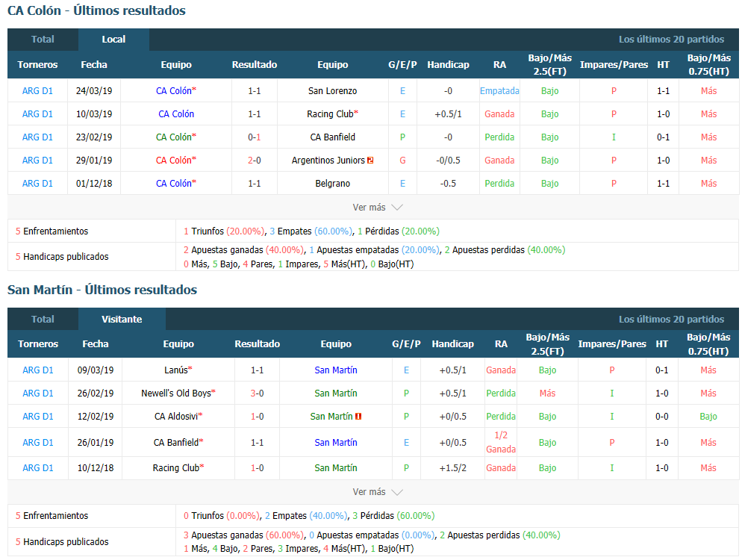Click the 1-1 result of Lanús match
742x560 pixels.
coord(258,370)
